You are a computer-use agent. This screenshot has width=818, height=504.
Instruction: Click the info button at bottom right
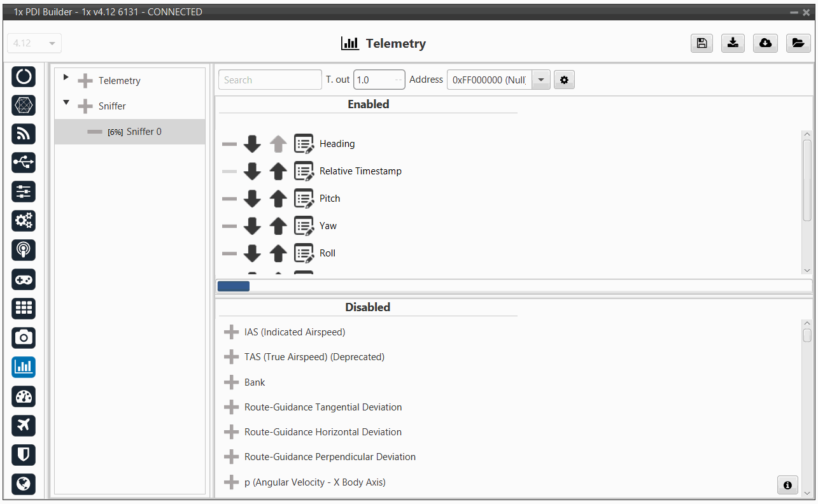coord(787,485)
